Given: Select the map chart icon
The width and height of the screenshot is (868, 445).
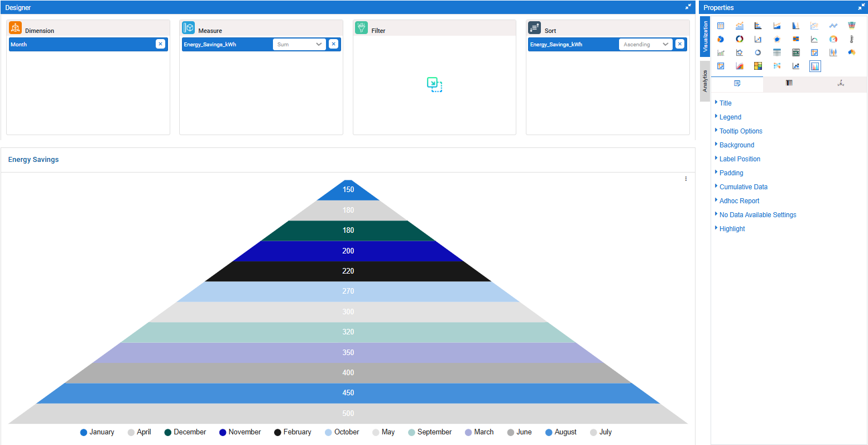Looking at the screenshot, I should point(851,52).
